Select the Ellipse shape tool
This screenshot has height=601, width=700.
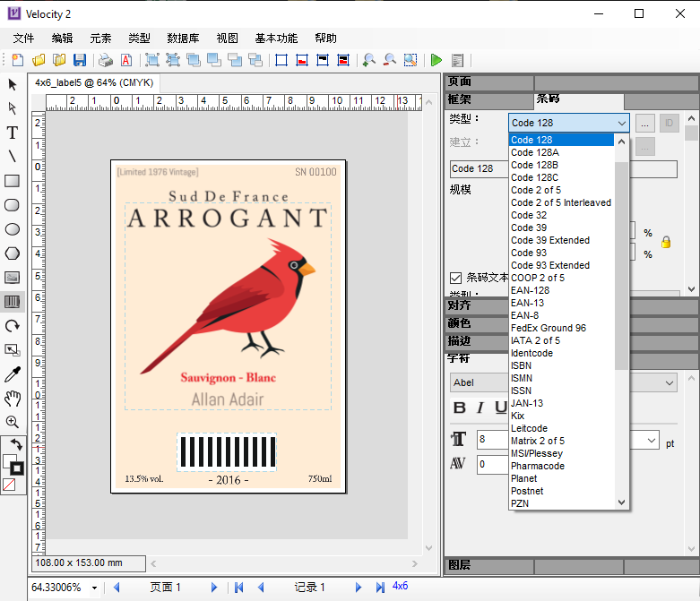tap(13, 229)
